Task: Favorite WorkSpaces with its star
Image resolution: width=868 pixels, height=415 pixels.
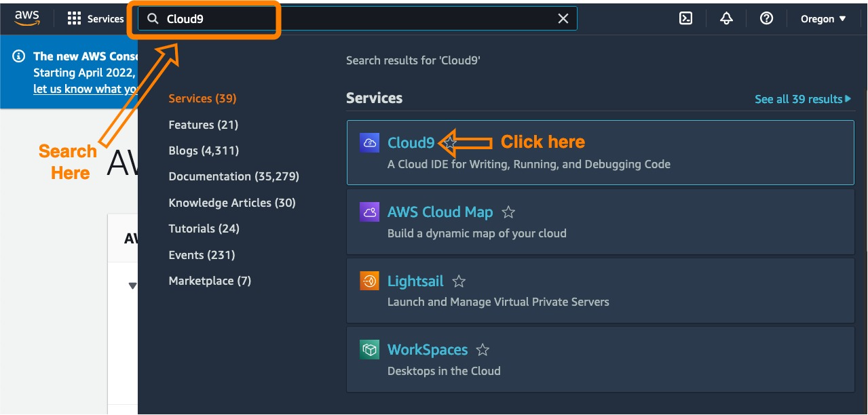Action: coord(483,351)
